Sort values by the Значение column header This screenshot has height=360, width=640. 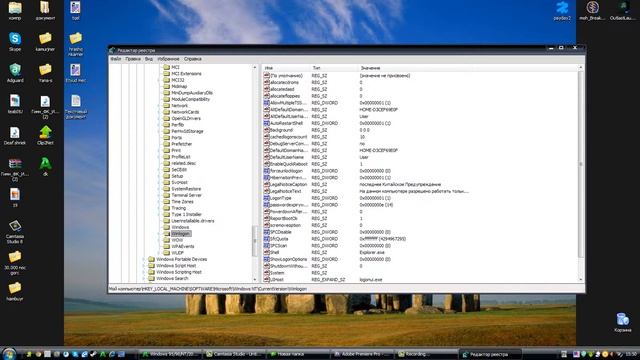point(467,68)
